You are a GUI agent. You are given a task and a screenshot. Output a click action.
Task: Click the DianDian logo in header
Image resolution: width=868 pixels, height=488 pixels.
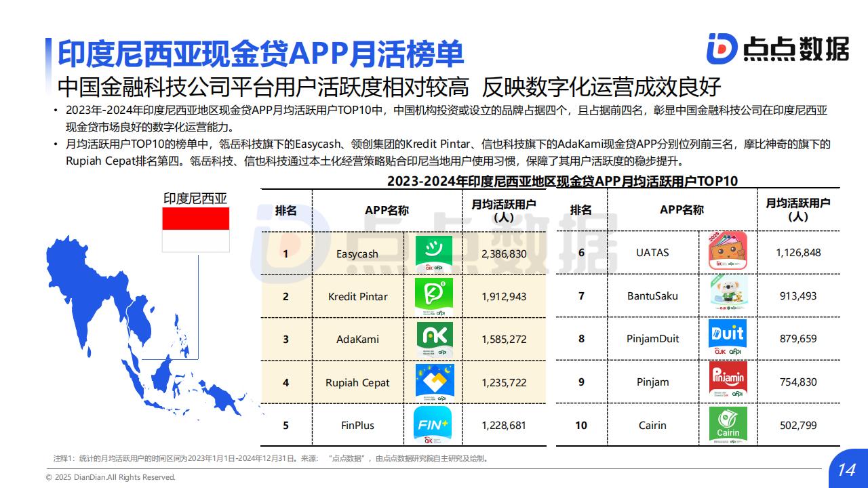(777, 49)
